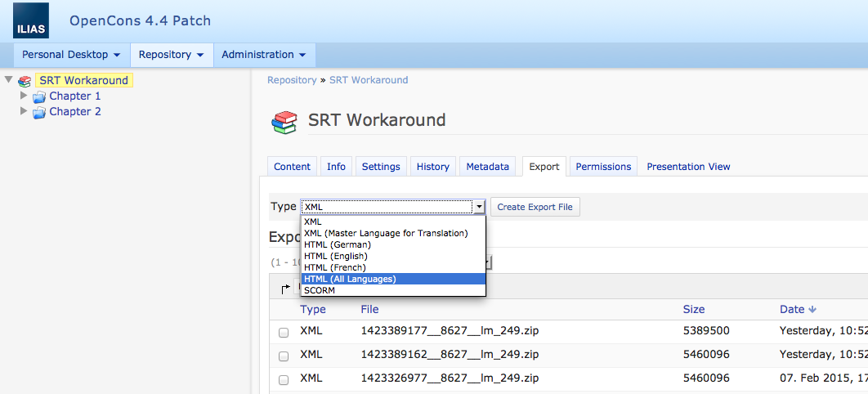Click the Chapter 1 folder icon

(x=39, y=96)
